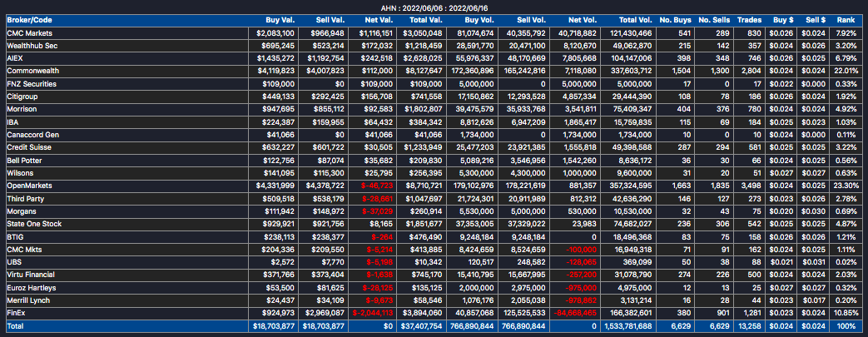Select the OpenMarkets broker name

29,186
